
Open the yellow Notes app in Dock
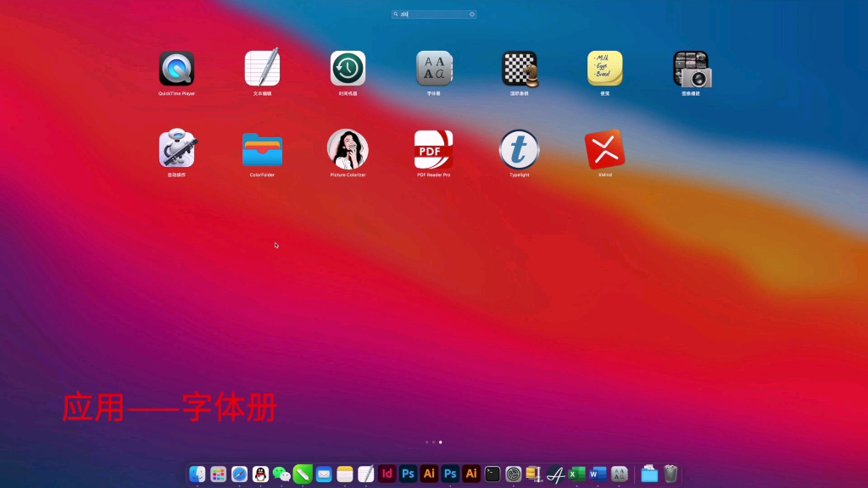pyautogui.click(x=345, y=474)
